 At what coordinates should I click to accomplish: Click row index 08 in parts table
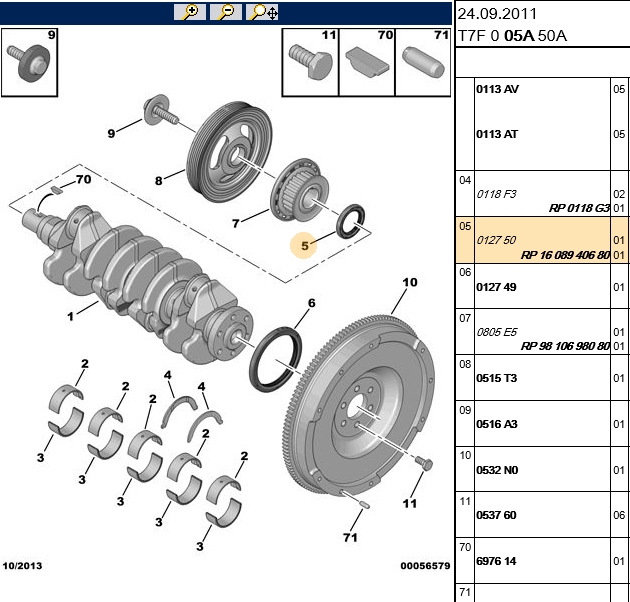(x=465, y=364)
